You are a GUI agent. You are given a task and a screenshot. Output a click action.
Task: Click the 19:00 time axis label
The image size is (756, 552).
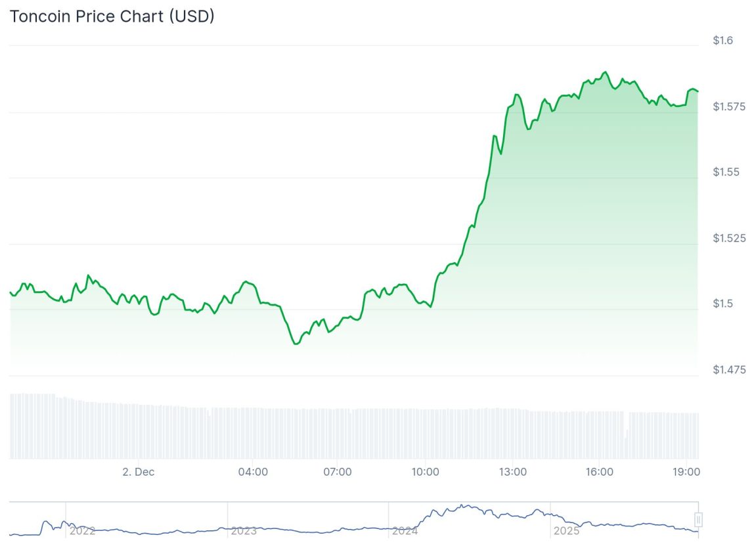pyautogui.click(x=686, y=472)
